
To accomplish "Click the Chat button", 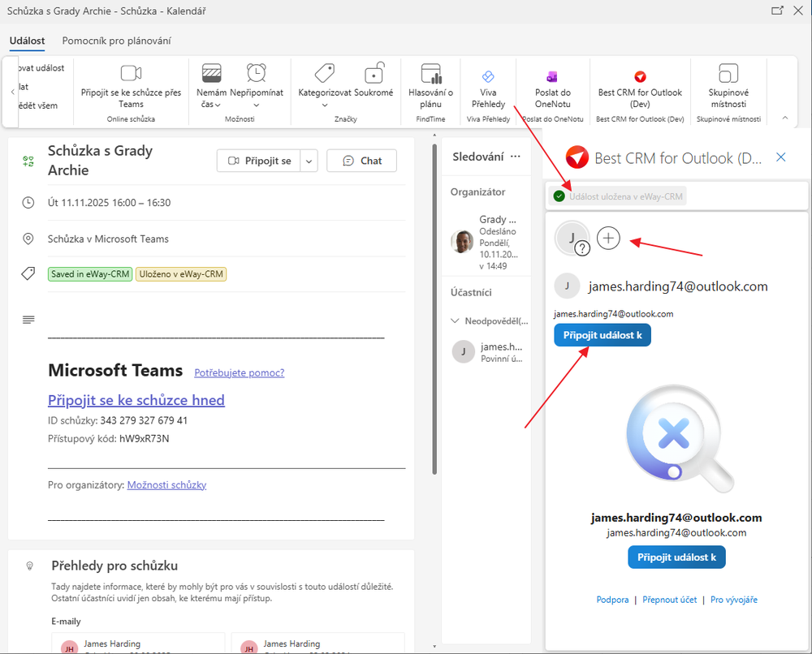I will 361,161.
